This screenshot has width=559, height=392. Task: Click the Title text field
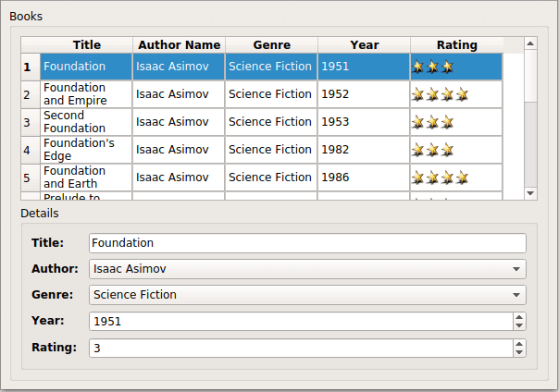click(307, 243)
